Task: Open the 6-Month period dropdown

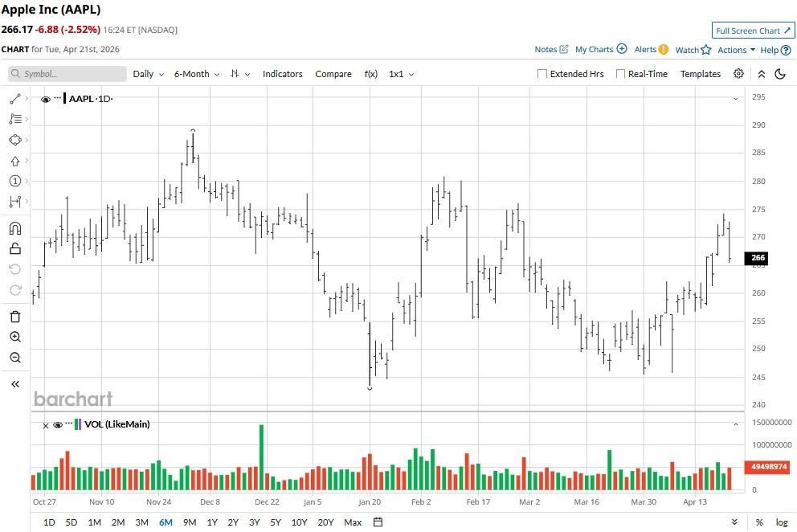Action: tap(197, 74)
